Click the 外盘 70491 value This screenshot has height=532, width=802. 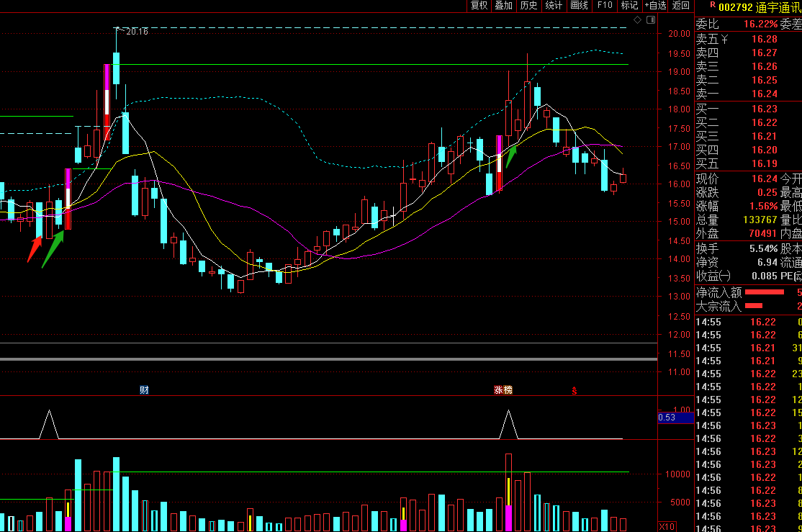click(762, 233)
